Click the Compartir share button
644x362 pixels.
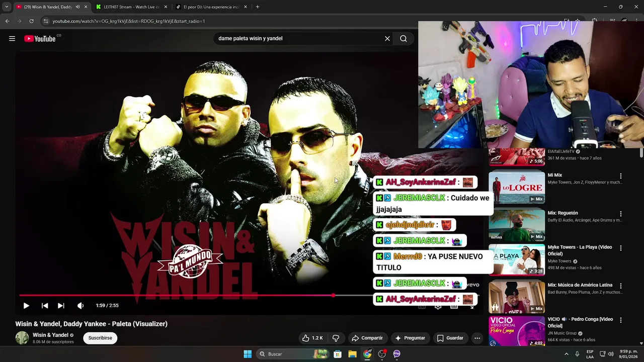coord(367,338)
